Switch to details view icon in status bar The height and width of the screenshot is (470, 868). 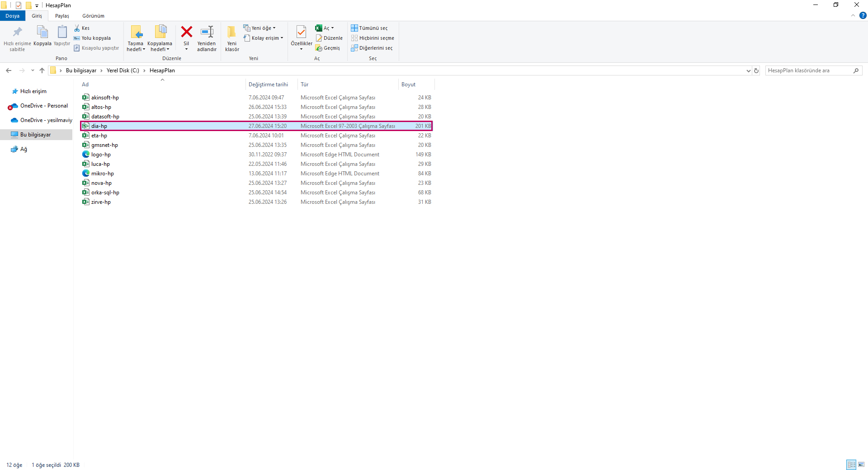[851, 465]
